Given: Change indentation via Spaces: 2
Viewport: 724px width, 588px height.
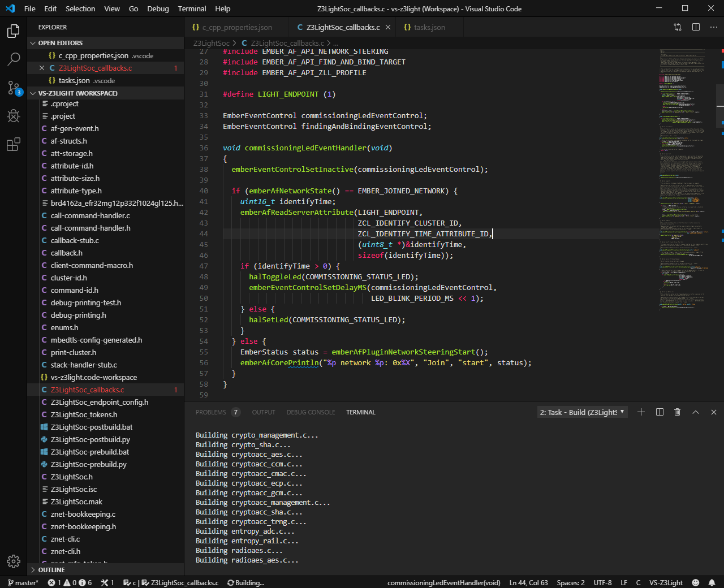Looking at the screenshot, I should 571,582.
